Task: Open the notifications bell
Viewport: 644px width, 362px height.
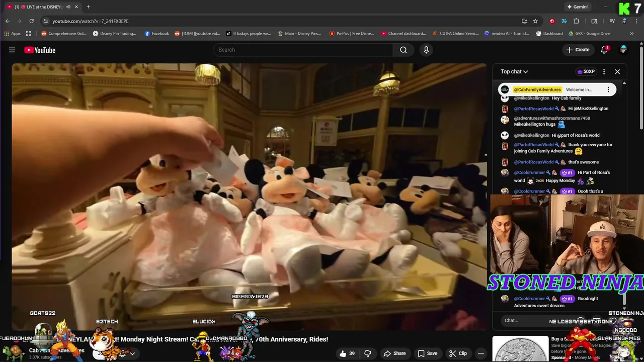Action: pos(605,50)
